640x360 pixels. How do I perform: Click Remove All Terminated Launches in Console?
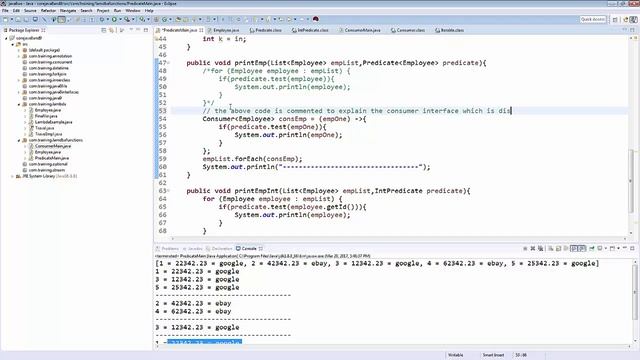click(x=540, y=248)
